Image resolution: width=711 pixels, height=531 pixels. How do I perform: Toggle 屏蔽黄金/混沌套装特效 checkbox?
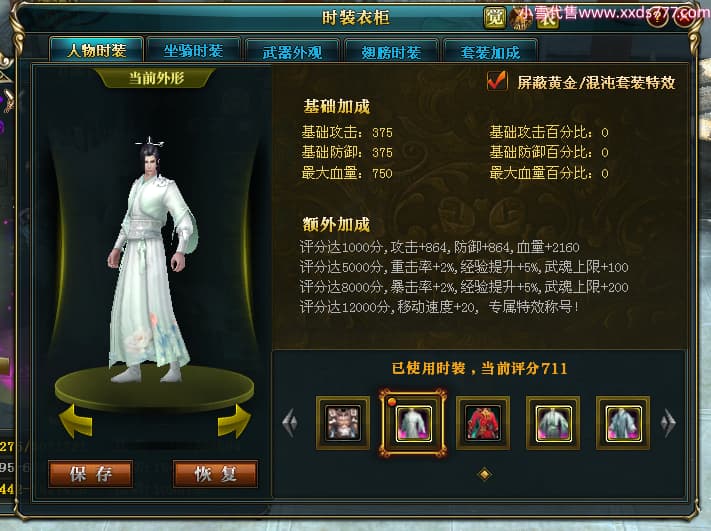(x=497, y=81)
